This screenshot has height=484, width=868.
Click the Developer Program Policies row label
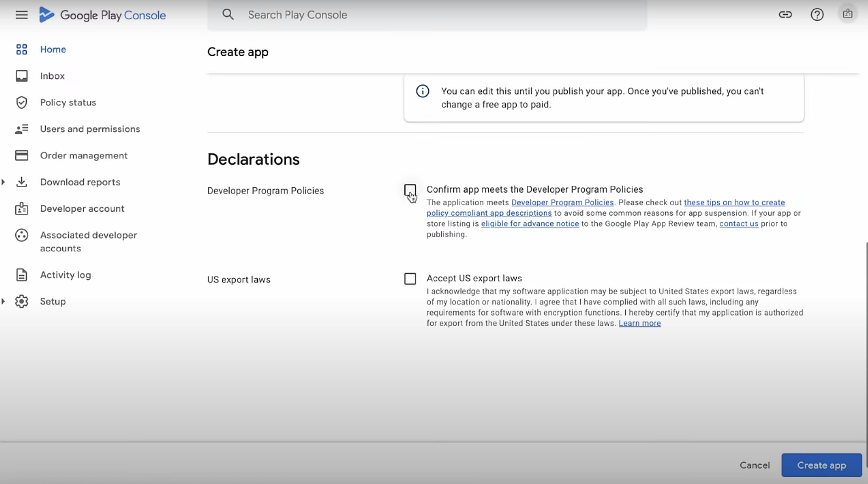[x=266, y=191]
